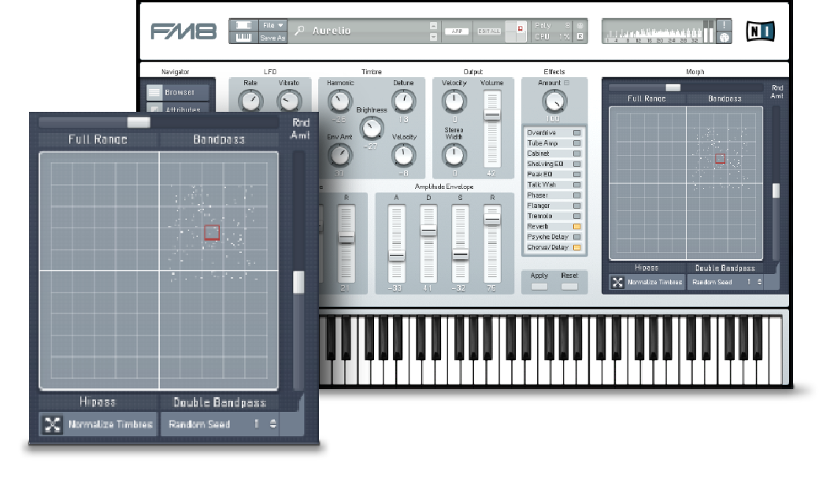Click the LFO Vibrato knob
The width and height of the screenshot is (819, 504).
(x=289, y=100)
